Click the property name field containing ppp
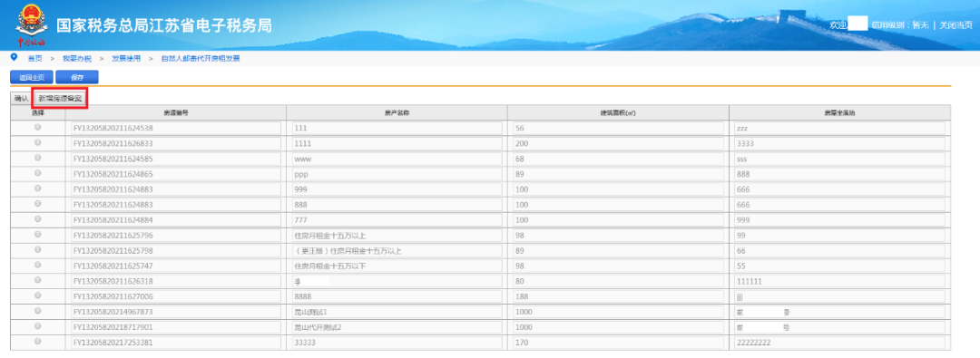This screenshot has height=358, width=980. coord(397,174)
